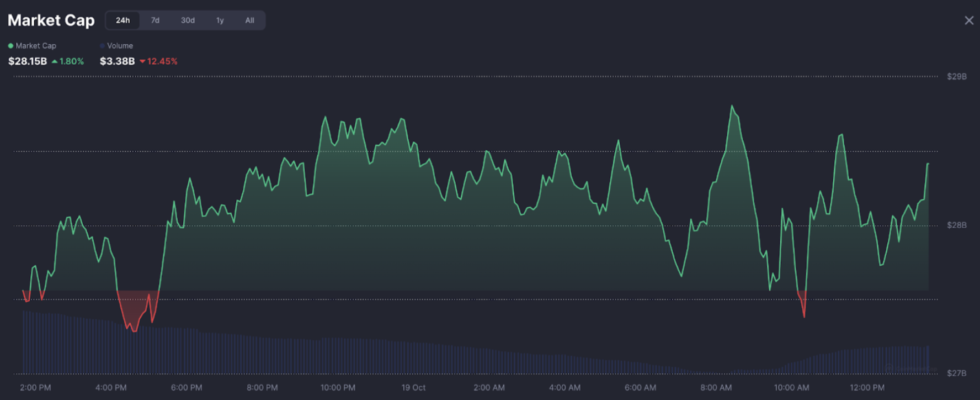Click the 19 Oct date marker
Image resolution: width=980 pixels, height=400 pixels.
click(413, 388)
